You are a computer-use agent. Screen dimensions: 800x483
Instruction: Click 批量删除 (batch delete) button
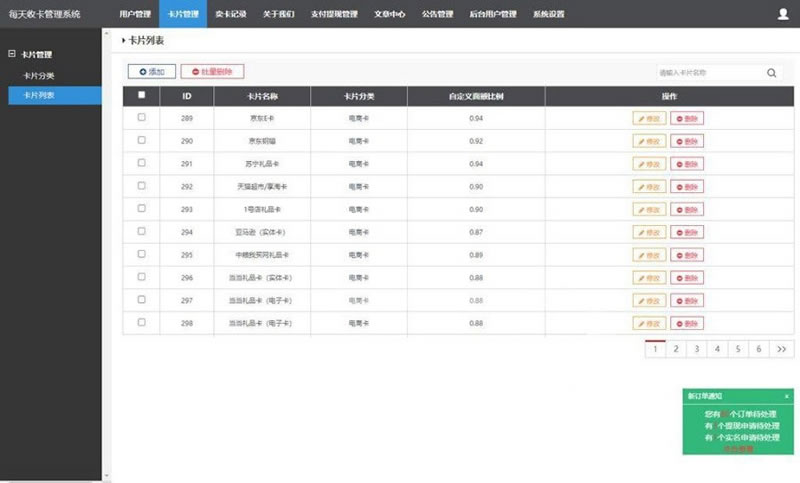212,72
